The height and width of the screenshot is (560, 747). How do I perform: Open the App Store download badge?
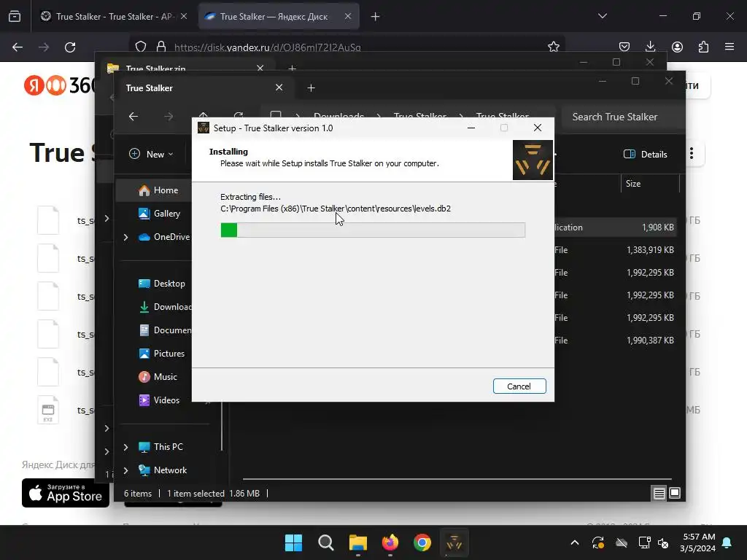click(x=66, y=493)
